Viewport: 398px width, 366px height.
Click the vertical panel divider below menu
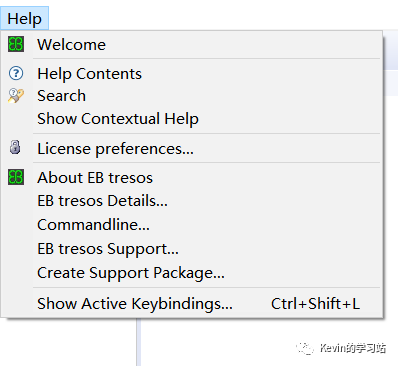click(138, 342)
